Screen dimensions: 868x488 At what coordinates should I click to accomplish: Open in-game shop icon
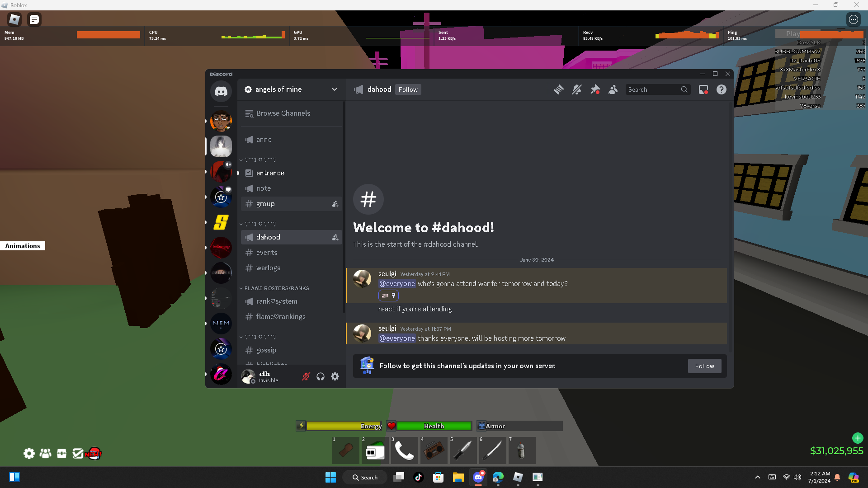(61, 453)
